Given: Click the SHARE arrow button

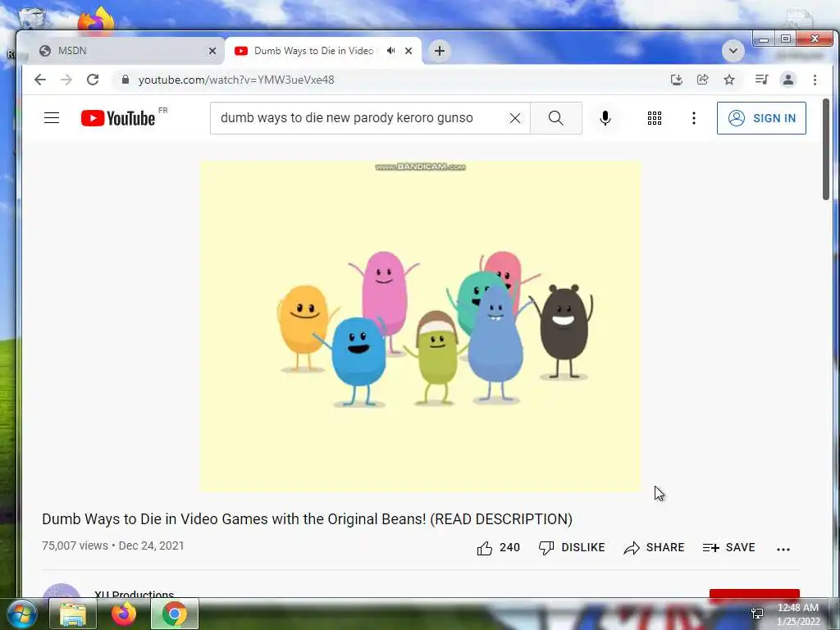Looking at the screenshot, I should point(654,547).
